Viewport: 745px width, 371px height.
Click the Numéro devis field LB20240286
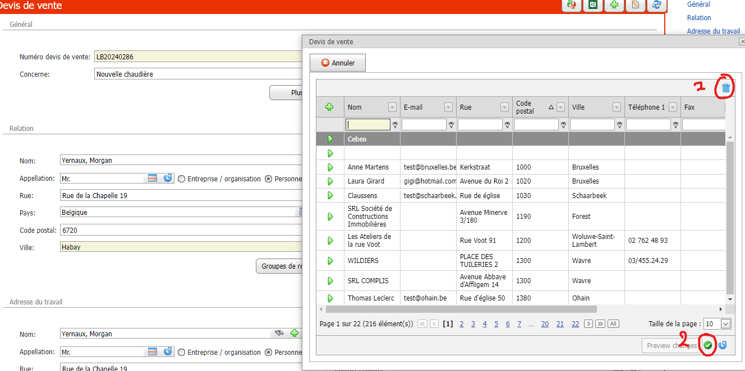tap(198, 57)
